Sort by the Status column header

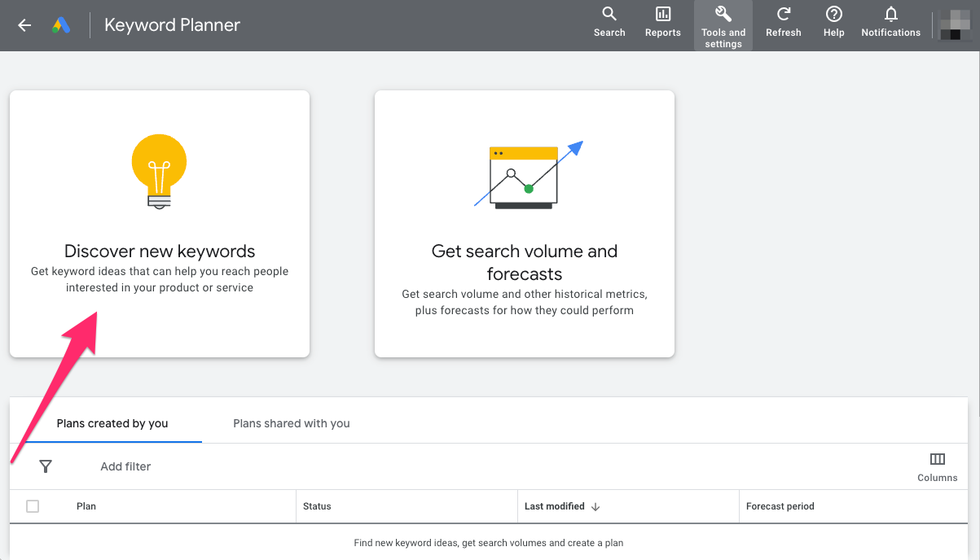point(317,506)
